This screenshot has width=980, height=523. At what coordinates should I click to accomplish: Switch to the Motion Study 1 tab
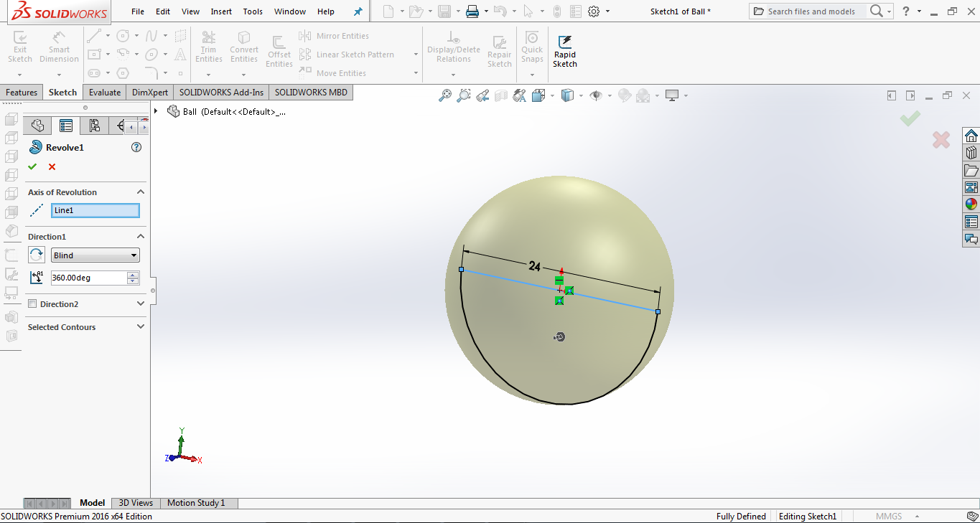click(196, 503)
